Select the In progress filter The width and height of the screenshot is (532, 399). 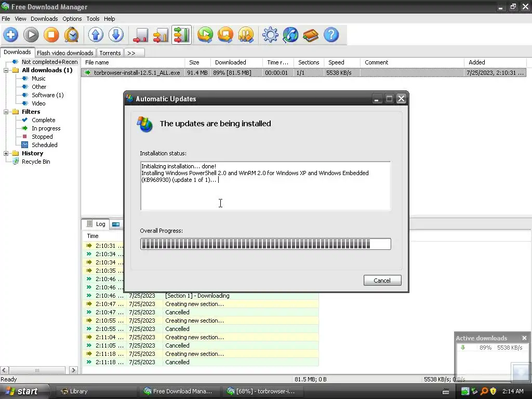[46, 128]
